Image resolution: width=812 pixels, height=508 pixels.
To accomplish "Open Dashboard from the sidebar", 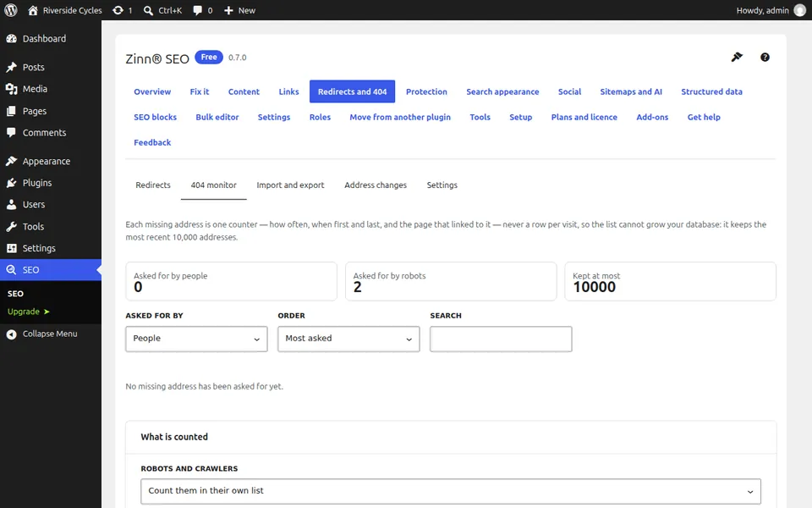I will [x=51, y=38].
